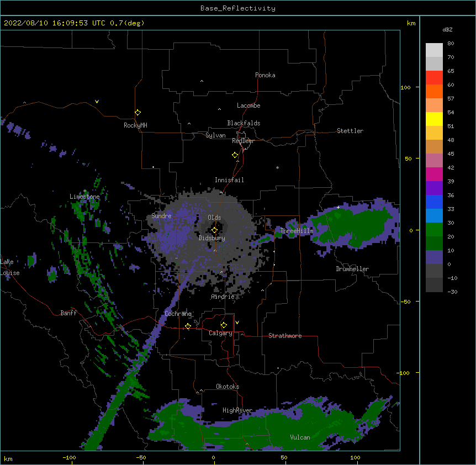Click the HighRiver town label
476x465 pixels.
point(237,410)
